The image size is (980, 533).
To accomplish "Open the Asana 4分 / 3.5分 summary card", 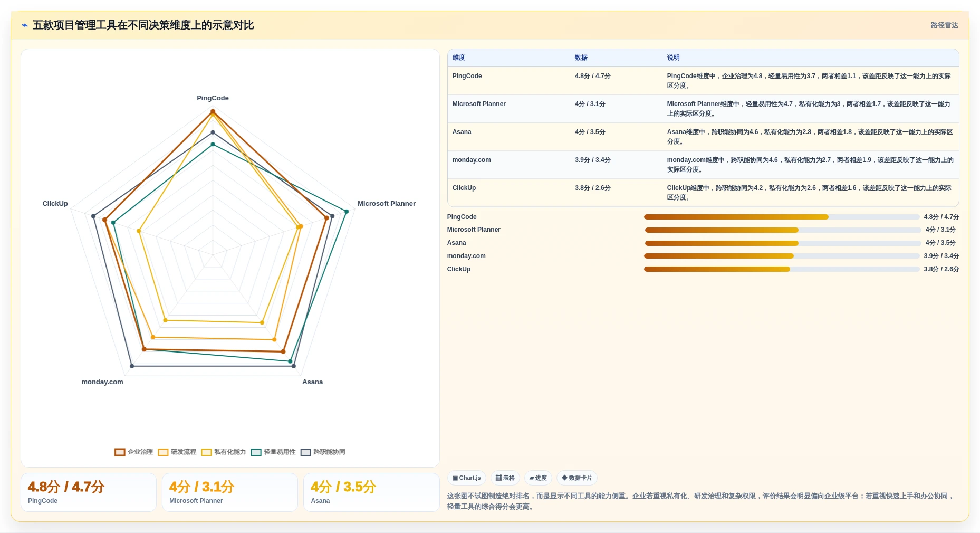I will point(371,492).
